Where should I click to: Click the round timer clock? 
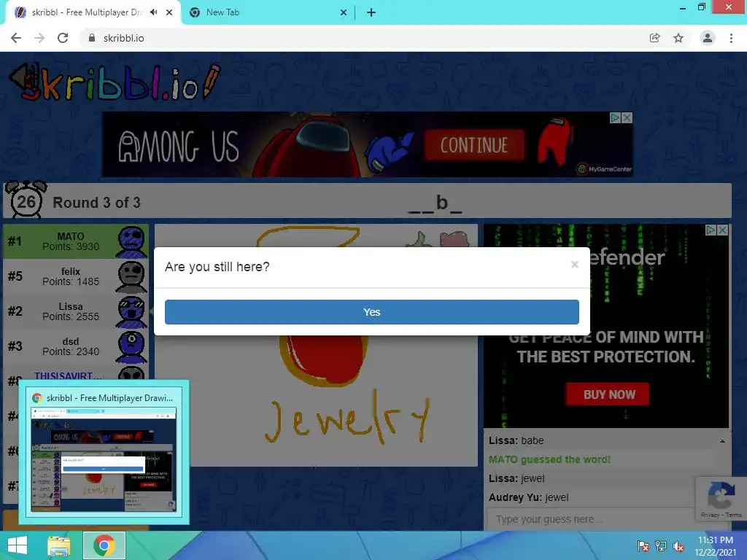26,200
